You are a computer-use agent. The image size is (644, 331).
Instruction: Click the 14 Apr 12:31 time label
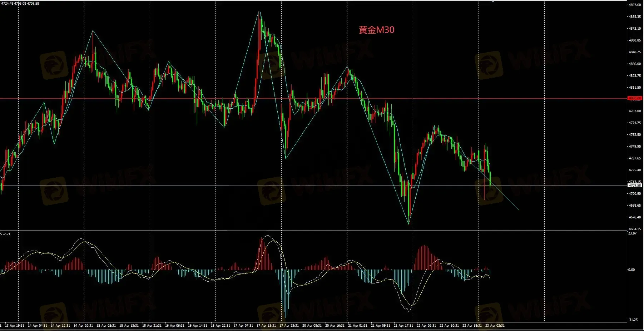(60, 326)
